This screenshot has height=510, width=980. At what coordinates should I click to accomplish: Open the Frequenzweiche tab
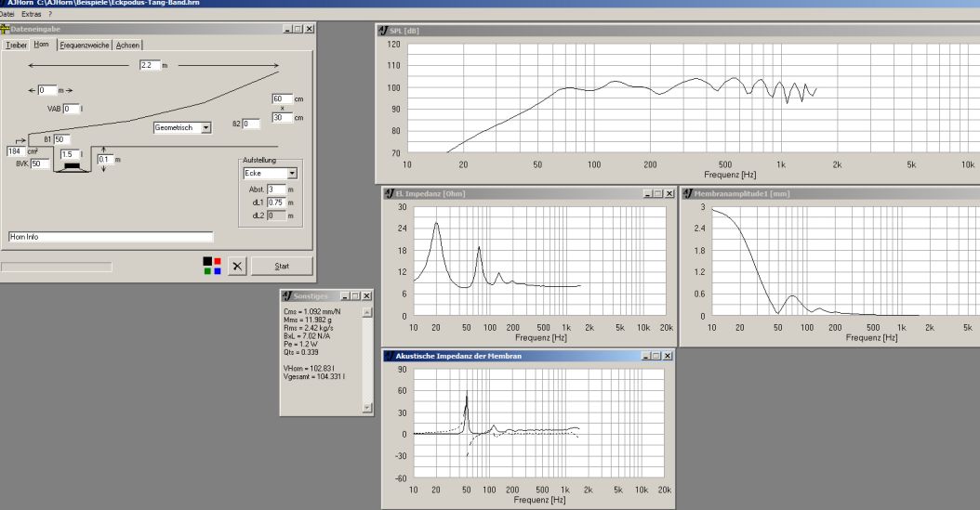click(x=85, y=45)
